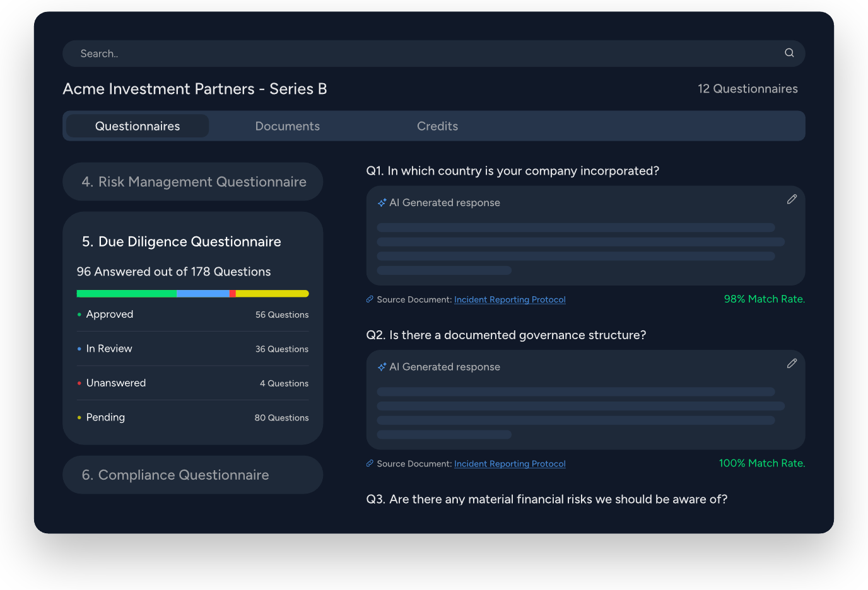
Task: Select the Unanswered status row
Action: [192, 383]
